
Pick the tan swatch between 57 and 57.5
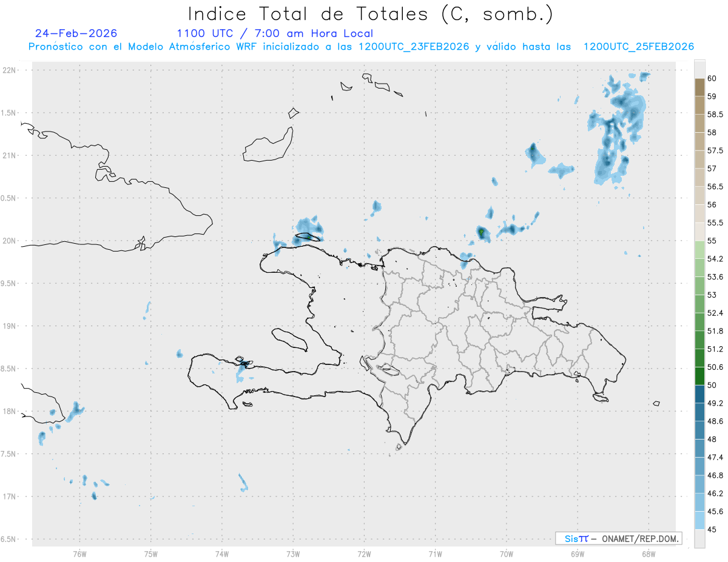coord(699,159)
